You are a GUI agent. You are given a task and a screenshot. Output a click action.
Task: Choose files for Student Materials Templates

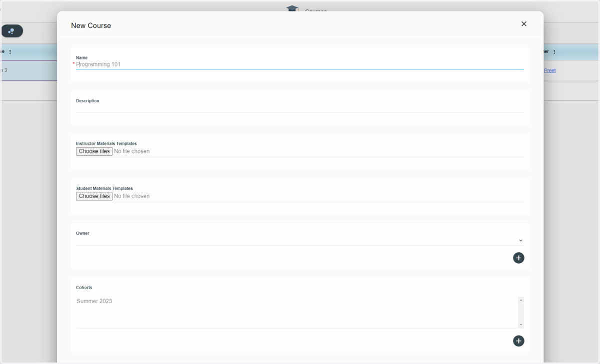(94, 196)
